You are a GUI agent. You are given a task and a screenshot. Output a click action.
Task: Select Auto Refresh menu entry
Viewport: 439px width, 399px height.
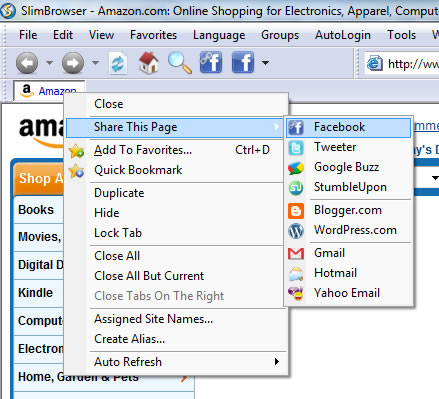[x=176, y=362]
